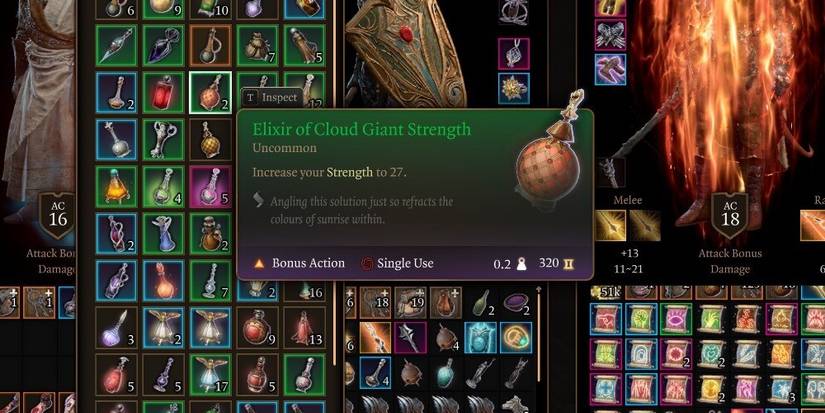Select the pink-bordered potion stack of 5
Screen dimensions: 825x413
coord(210,187)
